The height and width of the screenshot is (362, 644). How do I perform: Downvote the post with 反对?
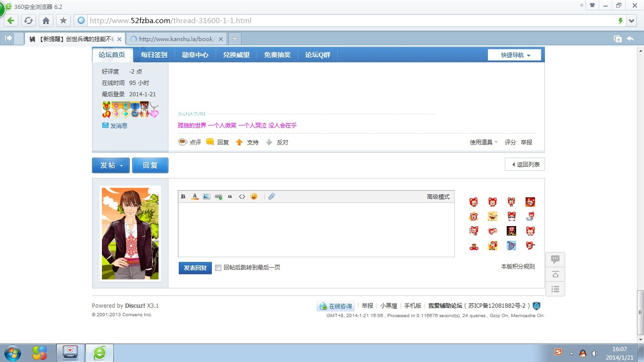(277, 142)
